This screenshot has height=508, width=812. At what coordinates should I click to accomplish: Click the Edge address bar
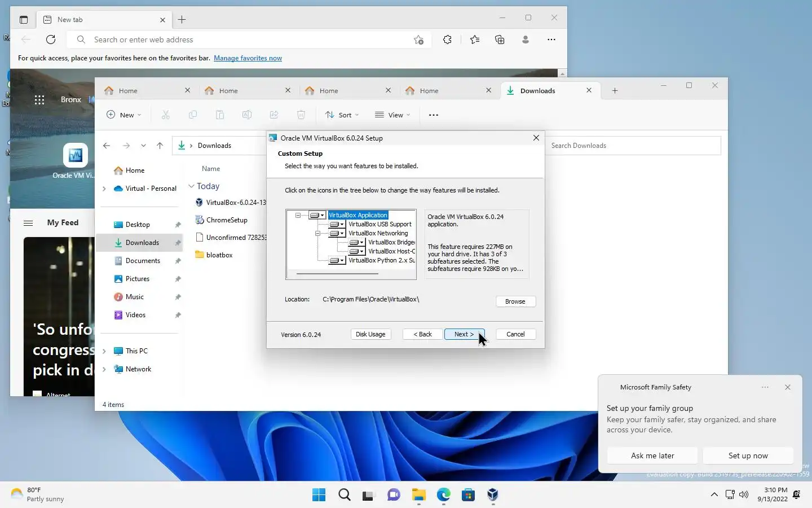[x=248, y=40]
